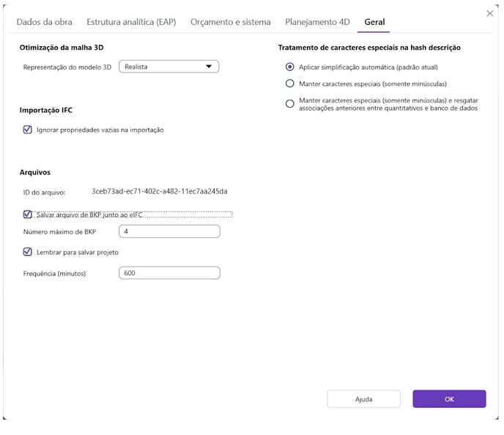Close the settings dialog with the X
The height and width of the screenshot is (435, 504).
(x=489, y=14)
